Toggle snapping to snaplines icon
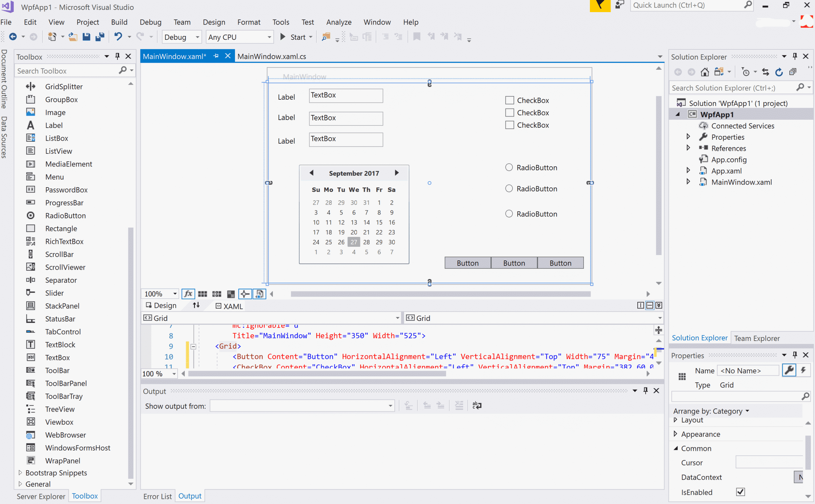The width and height of the screenshot is (815, 504). tap(245, 294)
